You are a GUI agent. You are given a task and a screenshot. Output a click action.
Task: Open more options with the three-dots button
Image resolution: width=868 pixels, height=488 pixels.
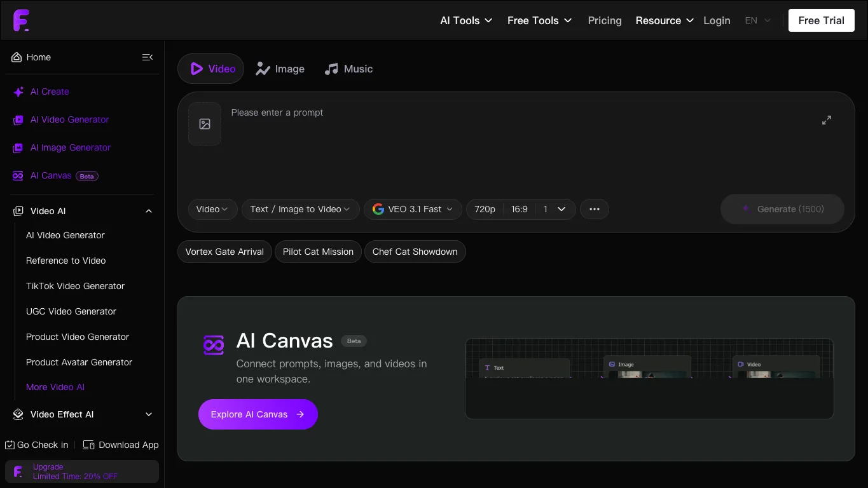(x=595, y=209)
